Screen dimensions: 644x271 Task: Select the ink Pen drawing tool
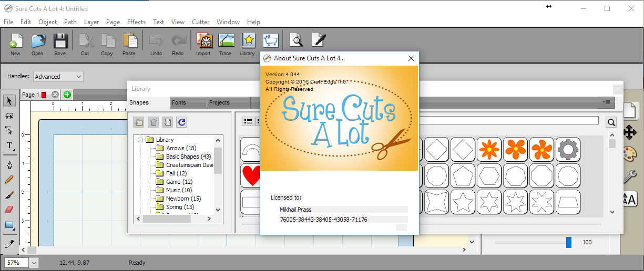[x=9, y=165]
